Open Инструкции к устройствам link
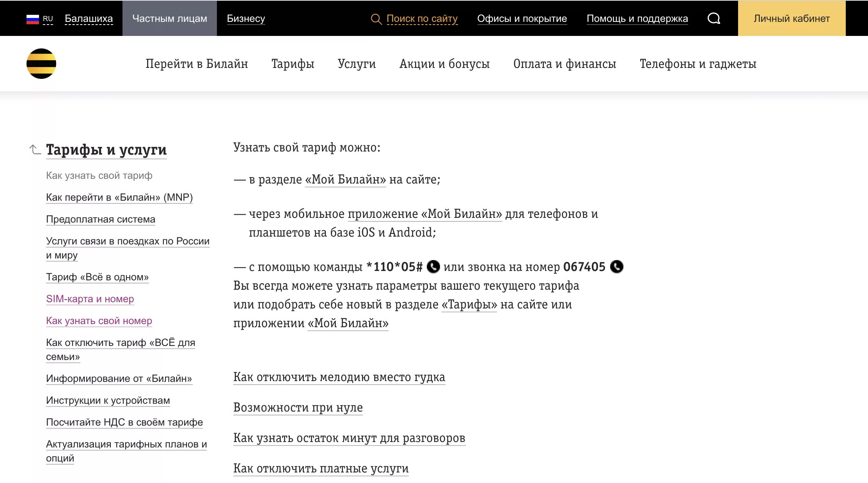Viewport: 868px width, 483px height. tap(108, 401)
